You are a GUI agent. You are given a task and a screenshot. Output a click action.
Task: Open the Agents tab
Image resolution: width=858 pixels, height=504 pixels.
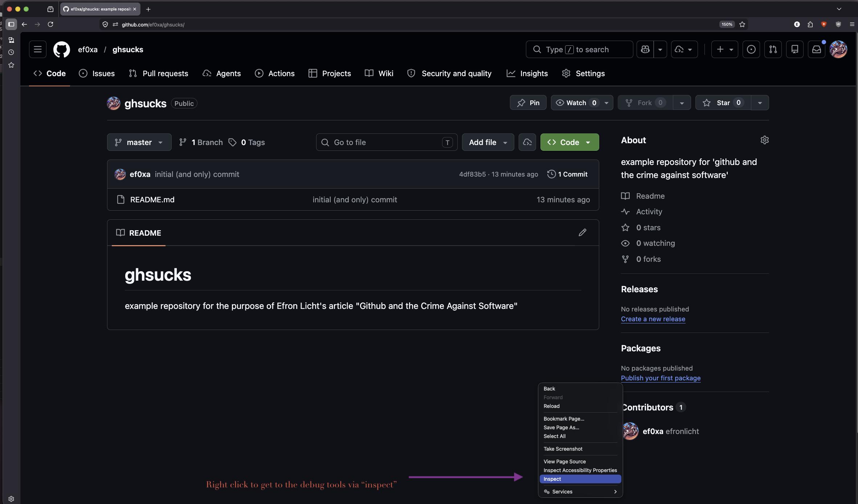point(222,74)
